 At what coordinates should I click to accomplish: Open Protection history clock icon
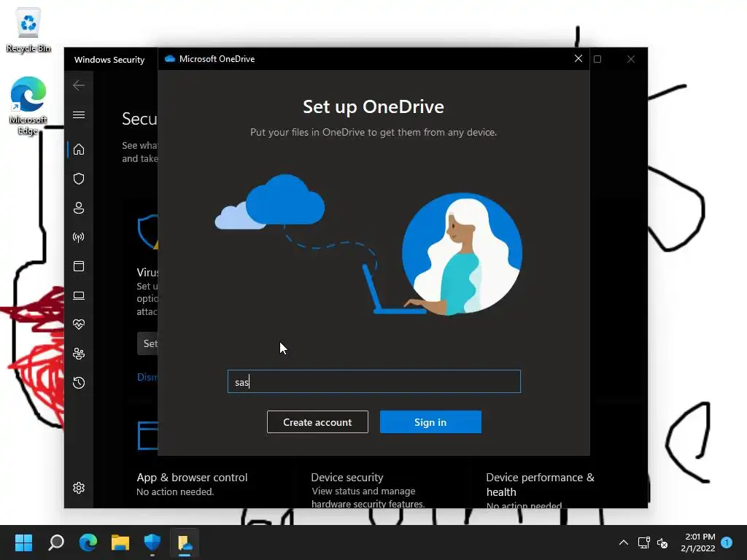coord(79,383)
